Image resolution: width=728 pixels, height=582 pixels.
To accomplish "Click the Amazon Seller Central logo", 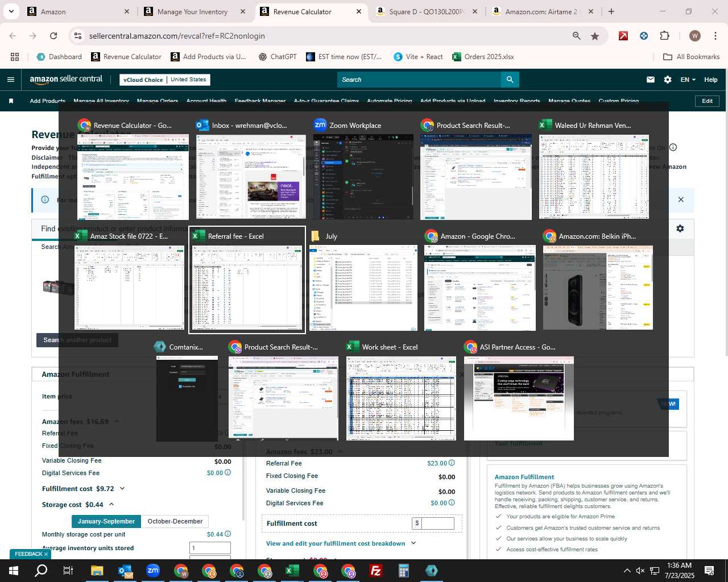I will click(66, 80).
